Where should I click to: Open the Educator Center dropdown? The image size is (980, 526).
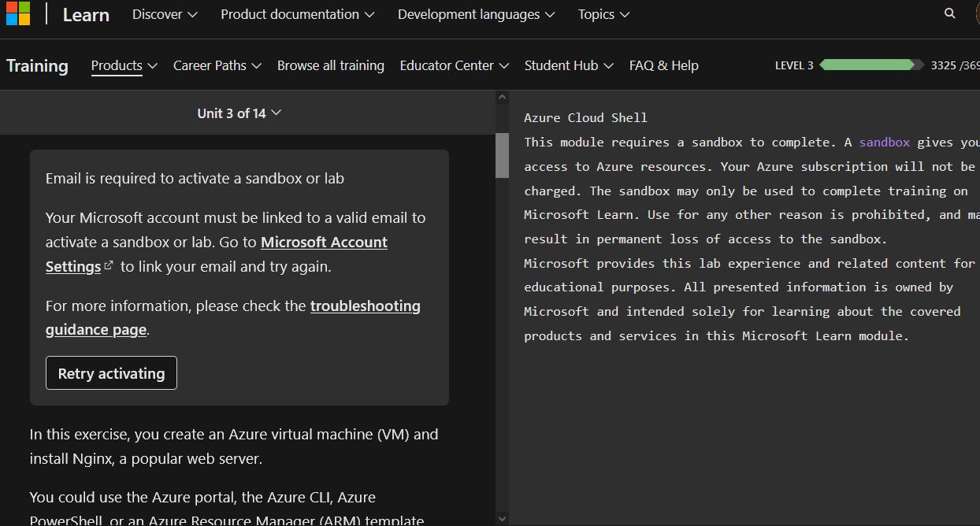[x=455, y=65]
